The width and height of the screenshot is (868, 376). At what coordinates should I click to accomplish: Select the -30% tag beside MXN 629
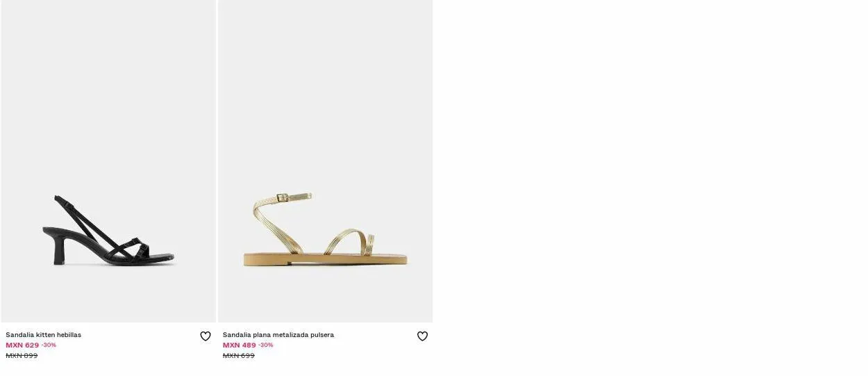click(x=49, y=345)
